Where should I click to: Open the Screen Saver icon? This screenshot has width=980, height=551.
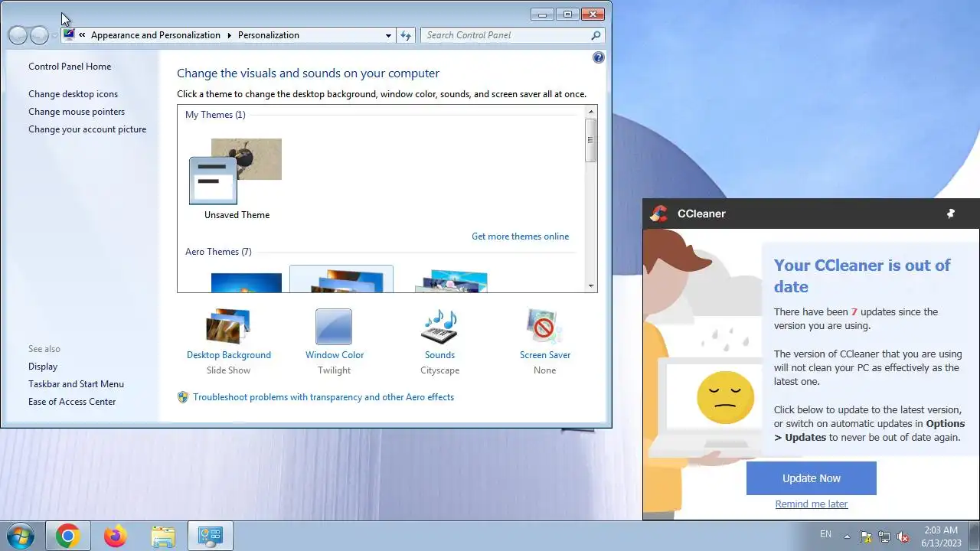pos(544,327)
